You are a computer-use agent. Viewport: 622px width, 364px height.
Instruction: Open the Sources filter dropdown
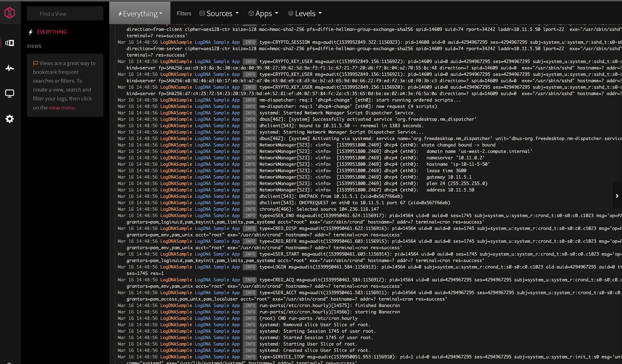click(219, 14)
